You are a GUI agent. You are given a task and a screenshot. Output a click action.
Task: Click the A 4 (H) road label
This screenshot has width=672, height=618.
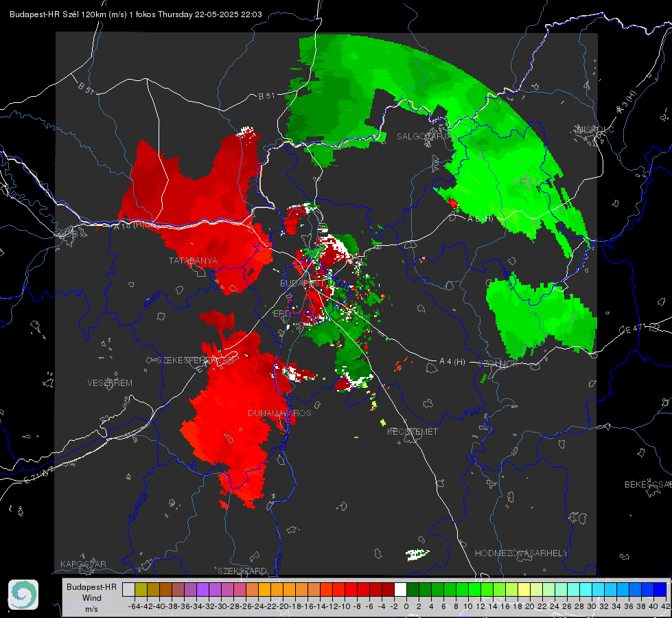coord(452,362)
